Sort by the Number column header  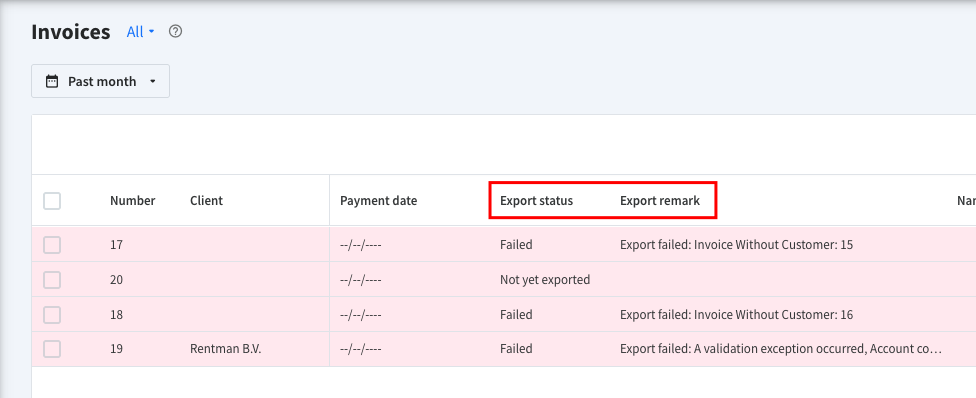tap(133, 201)
